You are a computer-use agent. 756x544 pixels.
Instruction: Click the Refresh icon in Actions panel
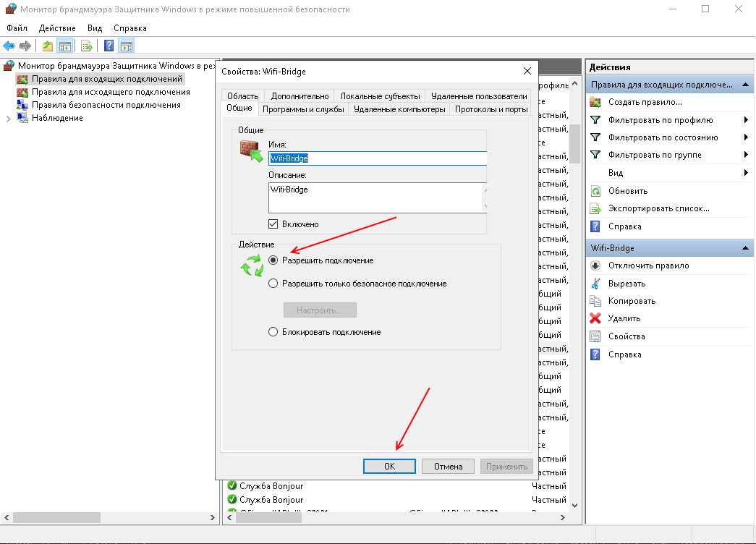click(595, 192)
